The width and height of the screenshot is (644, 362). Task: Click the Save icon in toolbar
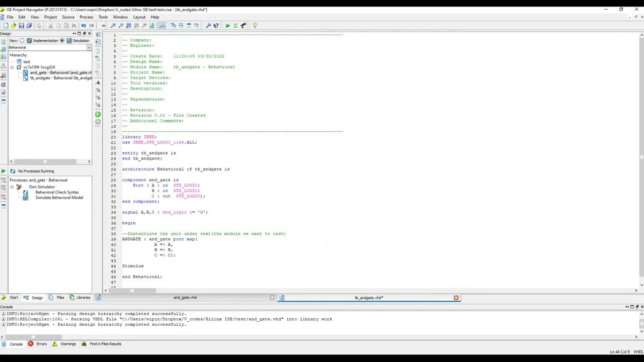point(21,25)
